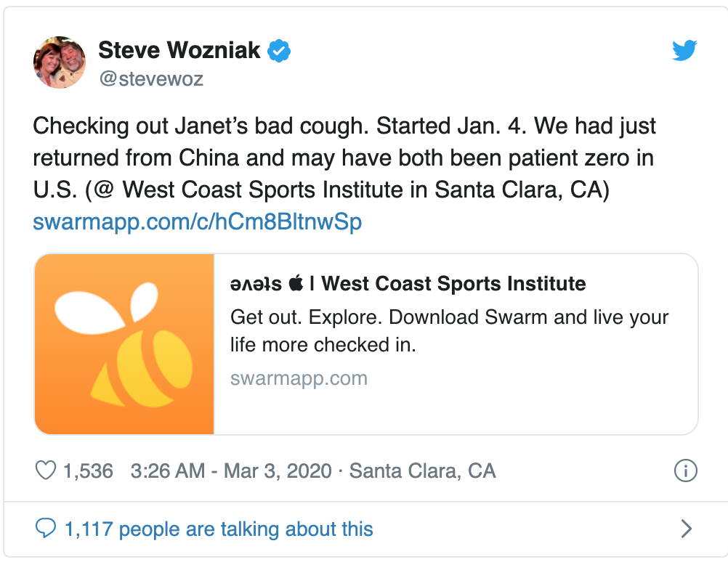The width and height of the screenshot is (728, 562).
Task: Click the orange Swarm bee card image
Action: click(x=124, y=344)
